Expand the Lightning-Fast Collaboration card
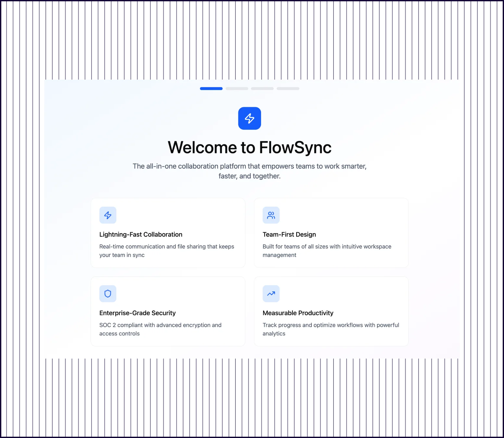This screenshot has width=504, height=438. (168, 233)
